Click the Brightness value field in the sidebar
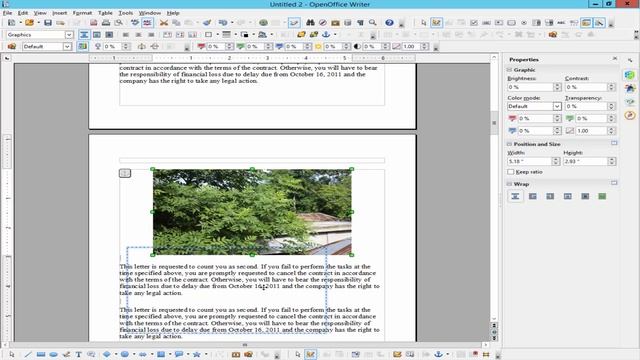This screenshot has width=640, height=360. (x=530, y=87)
